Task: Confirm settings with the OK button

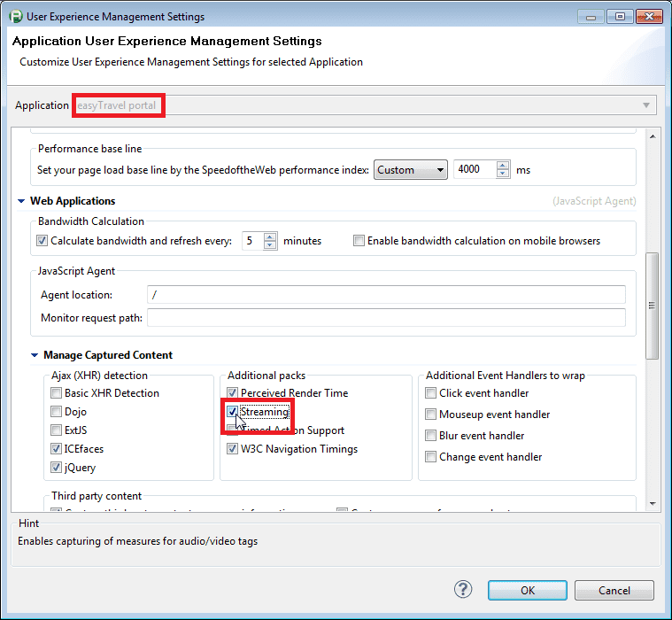Action: click(527, 591)
